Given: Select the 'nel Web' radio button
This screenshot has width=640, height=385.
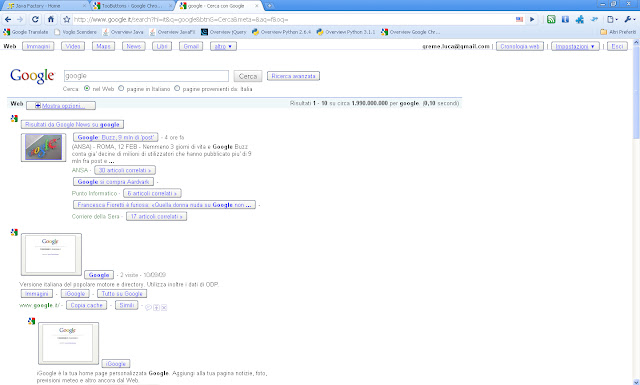Looking at the screenshot, I should [87, 88].
